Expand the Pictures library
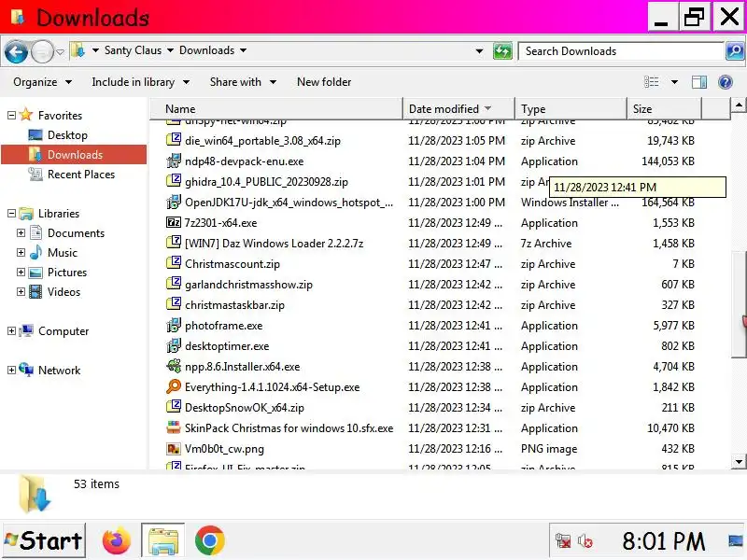Screen dimensions: 747x560 [21, 272]
